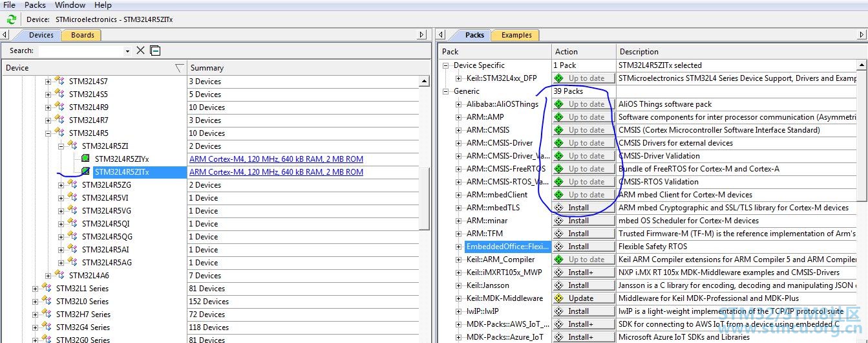Switch to the Examples tab
The width and height of the screenshot is (868, 343).
click(x=516, y=35)
